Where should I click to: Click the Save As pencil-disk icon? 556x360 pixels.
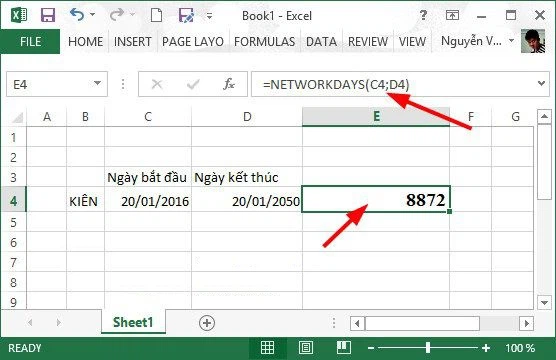tap(186, 15)
